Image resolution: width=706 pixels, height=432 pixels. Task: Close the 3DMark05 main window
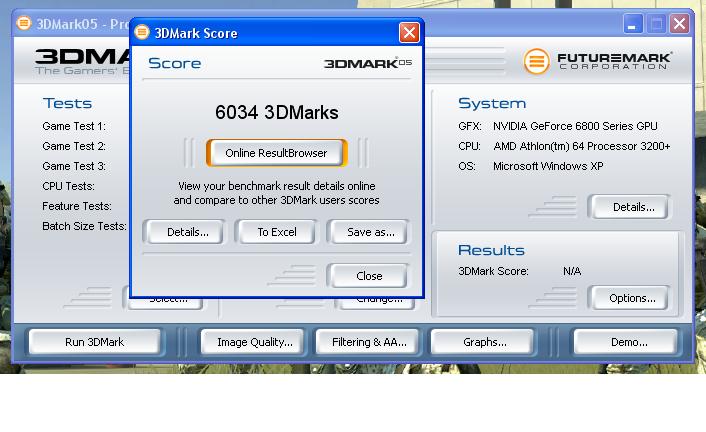click(679, 23)
